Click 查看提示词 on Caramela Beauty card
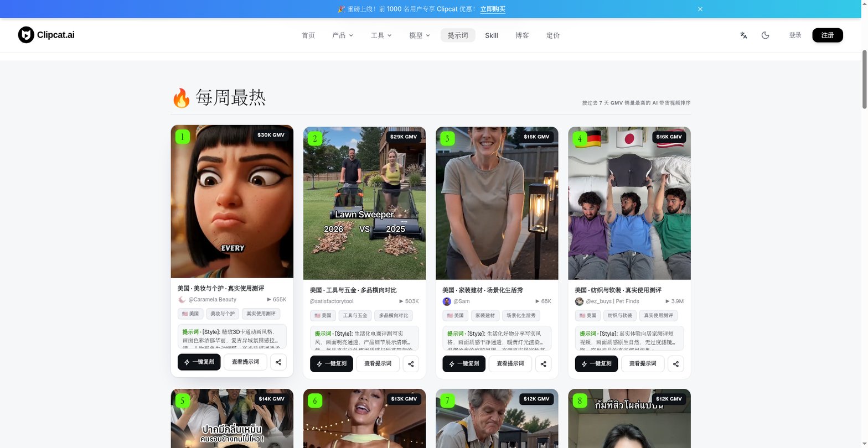The image size is (868, 448). tap(245, 362)
